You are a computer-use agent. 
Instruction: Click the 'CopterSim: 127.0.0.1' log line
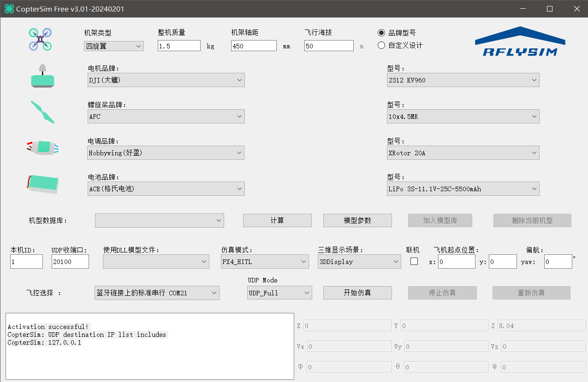pyautogui.click(x=44, y=342)
